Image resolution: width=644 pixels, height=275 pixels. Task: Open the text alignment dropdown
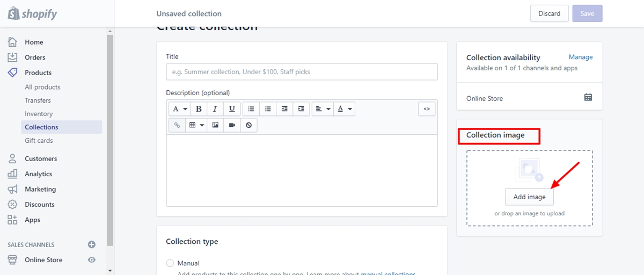coord(323,109)
